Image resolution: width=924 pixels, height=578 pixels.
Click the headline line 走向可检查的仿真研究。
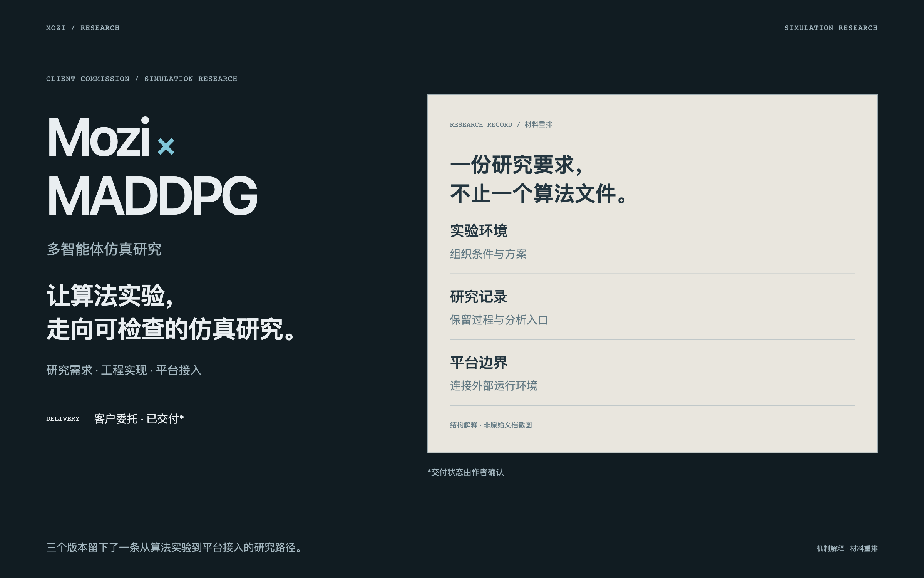point(171,329)
